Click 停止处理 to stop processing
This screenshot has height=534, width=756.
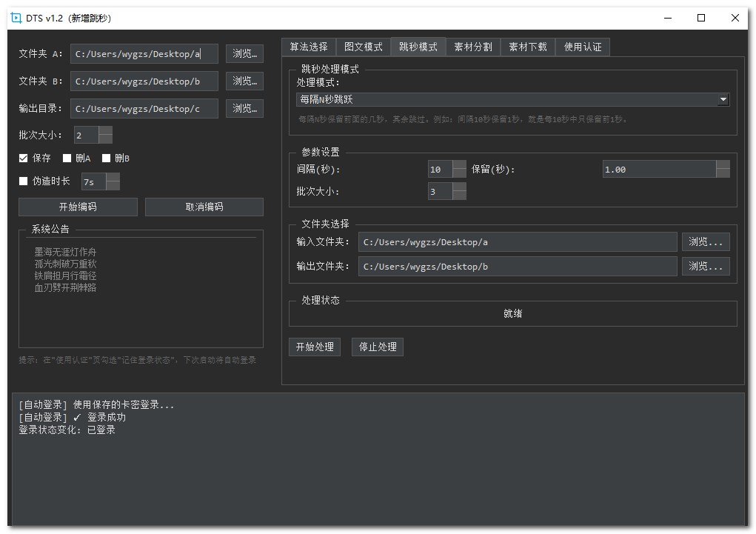point(378,347)
